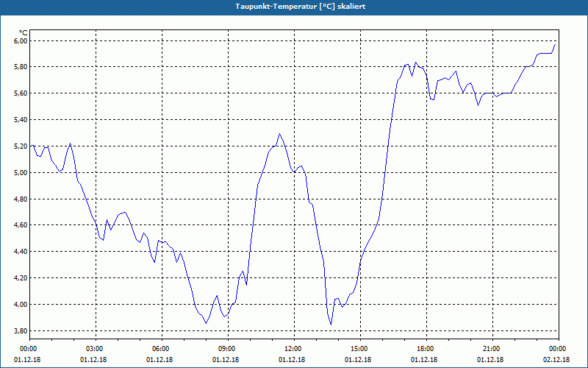
Task: Click the '01.12.18' date beneath 21:00
Action: pos(490,360)
